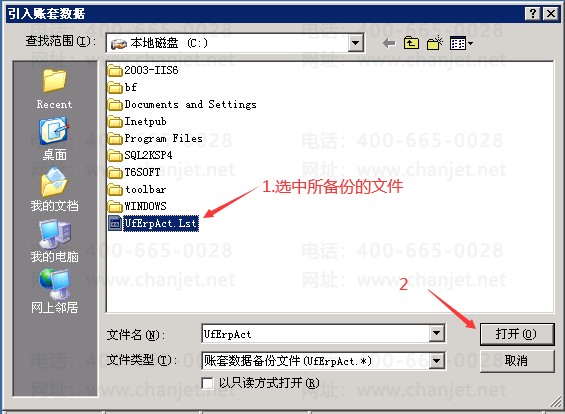Select the UfErpAct.Lst file
Viewport: 565px width, 414px height.
(x=154, y=223)
